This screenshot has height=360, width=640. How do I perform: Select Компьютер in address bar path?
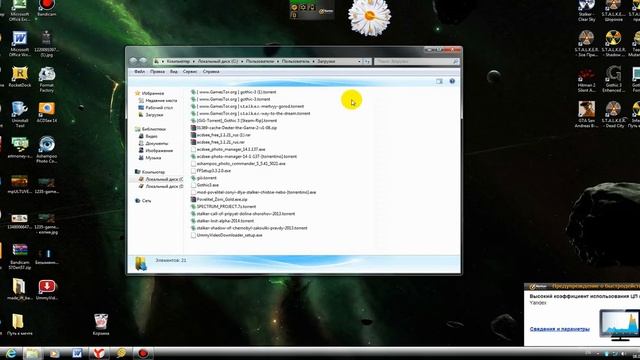point(178,61)
